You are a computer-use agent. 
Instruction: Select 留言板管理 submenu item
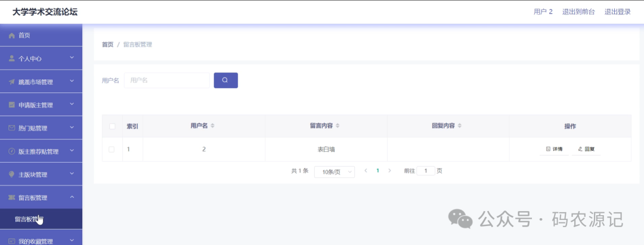pos(41,219)
